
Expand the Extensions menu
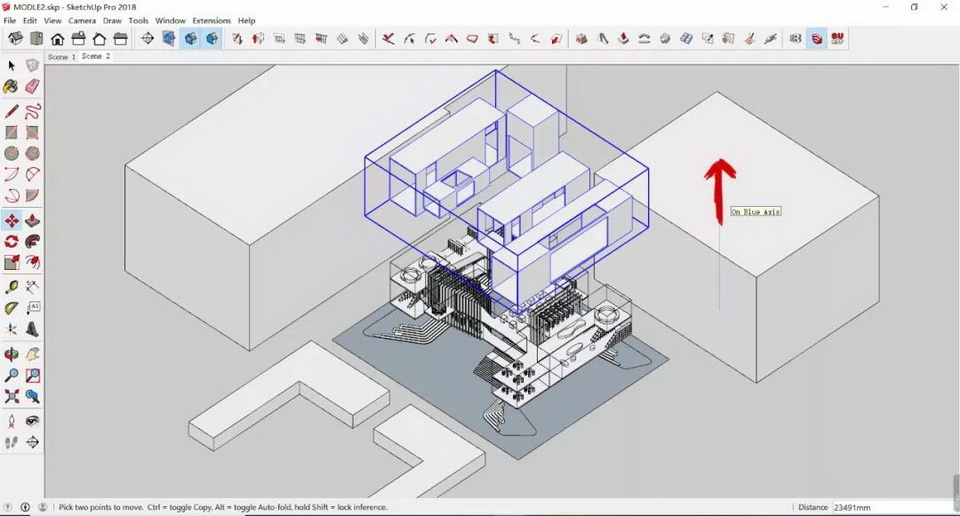click(x=211, y=20)
